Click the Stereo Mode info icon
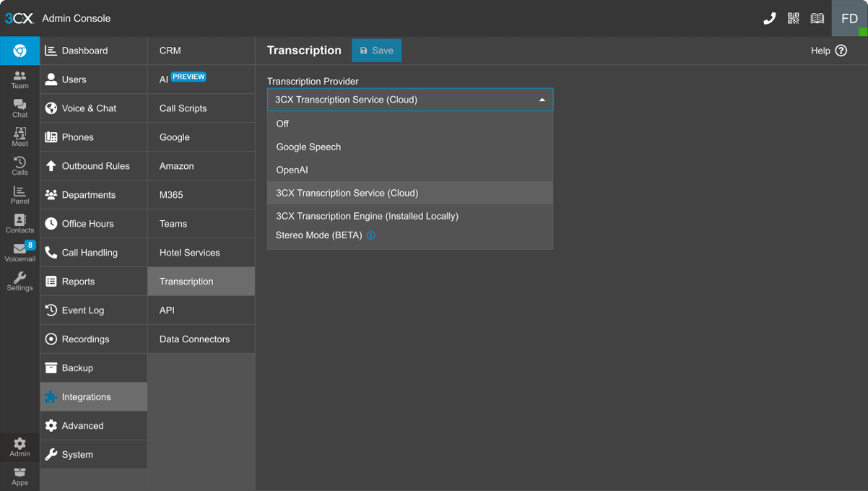 click(x=371, y=235)
